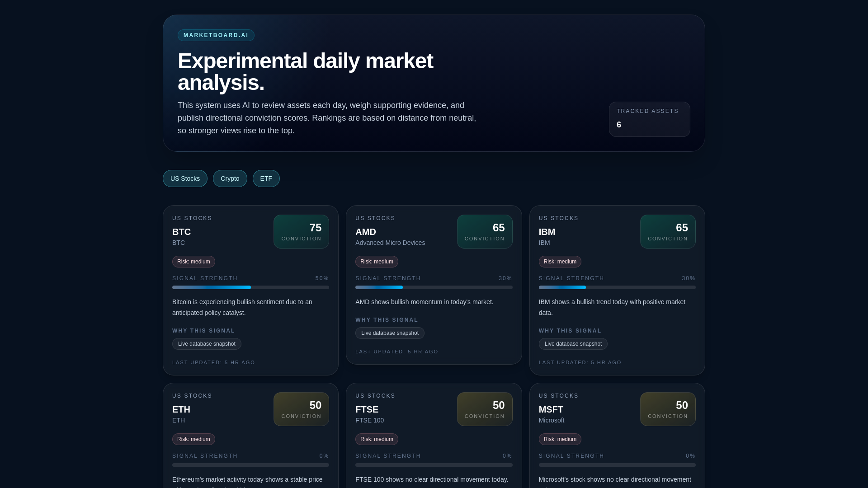Click AMD card's Last Updated timestamp

click(x=396, y=352)
